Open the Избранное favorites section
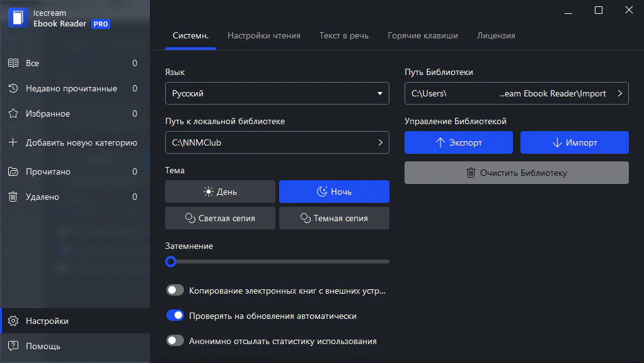Screen dimensions: 644x363 tap(47, 113)
